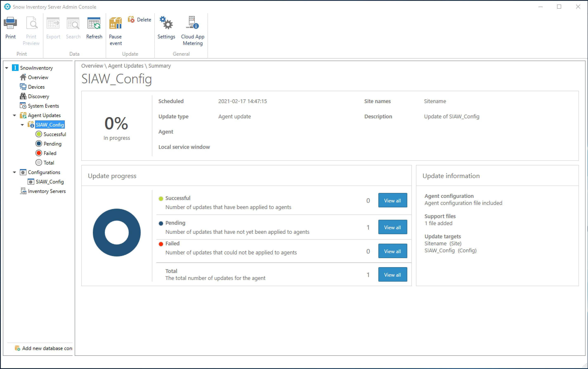This screenshot has height=369, width=588.
Task: Collapse the SnowInventory tree node
Action: click(x=7, y=68)
